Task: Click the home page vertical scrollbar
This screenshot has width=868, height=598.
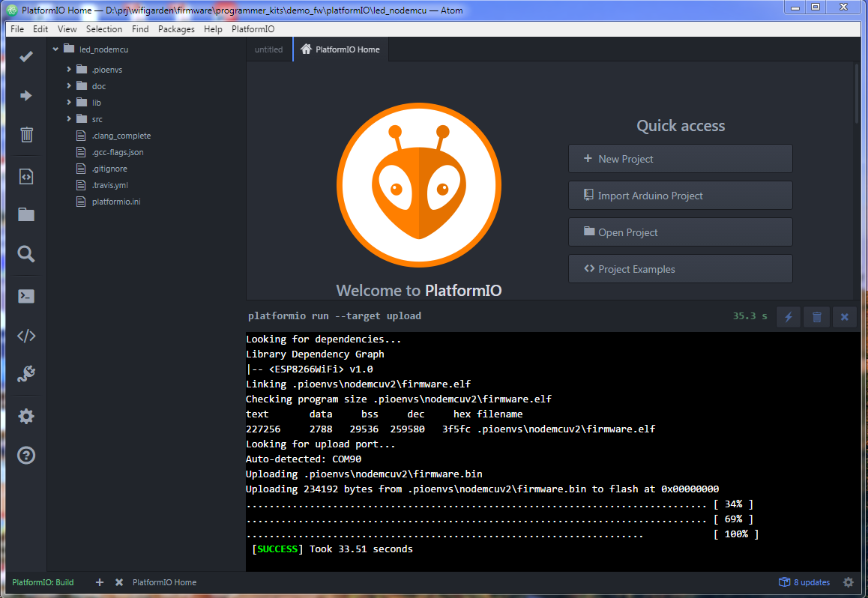Action: click(x=856, y=94)
